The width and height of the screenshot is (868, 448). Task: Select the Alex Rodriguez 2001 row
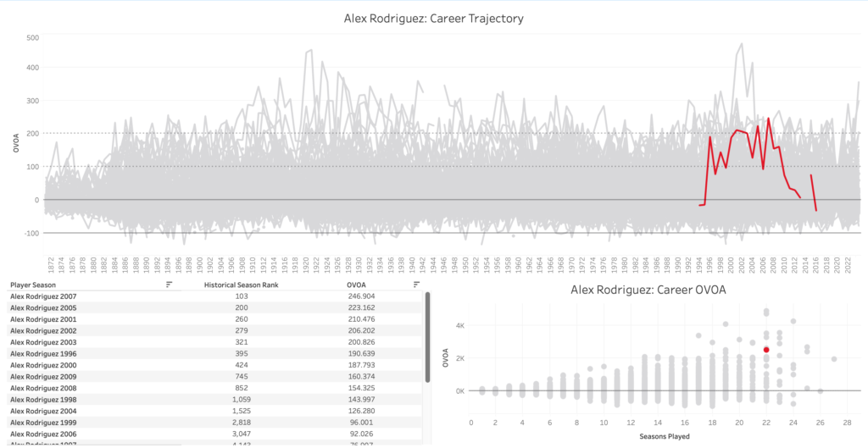(214, 319)
